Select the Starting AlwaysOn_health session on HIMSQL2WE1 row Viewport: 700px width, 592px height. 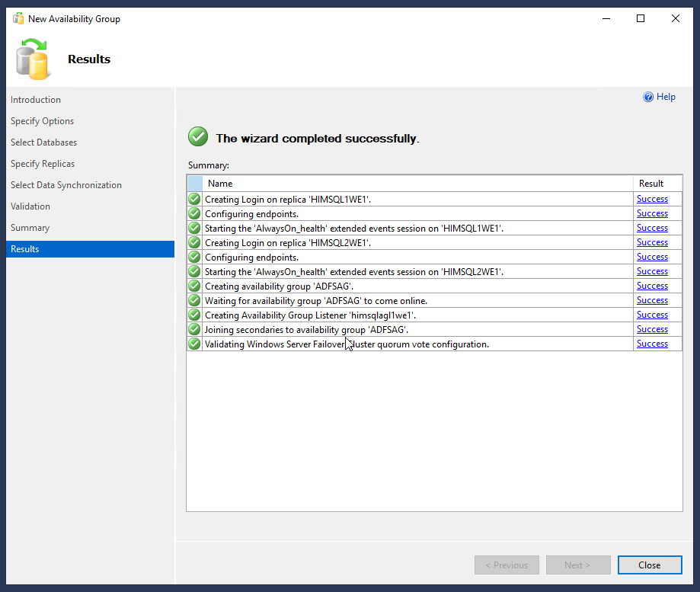(x=434, y=271)
